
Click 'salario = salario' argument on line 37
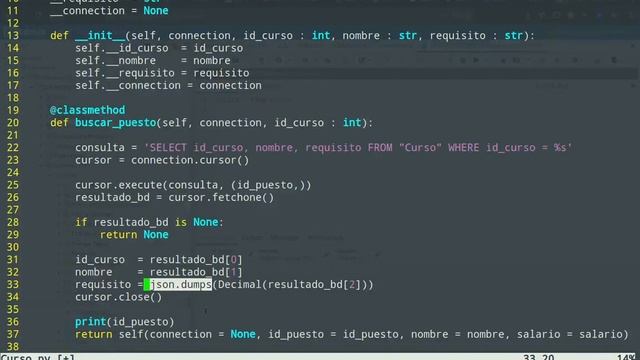point(569,334)
